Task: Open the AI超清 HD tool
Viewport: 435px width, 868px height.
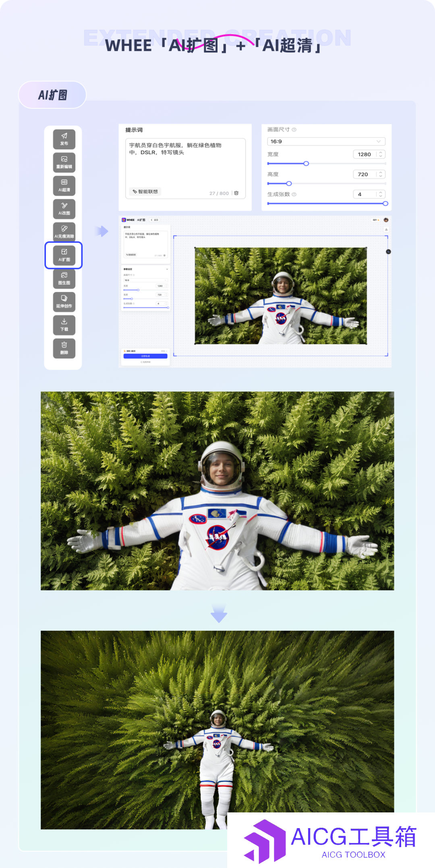Action: pos(64,186)
